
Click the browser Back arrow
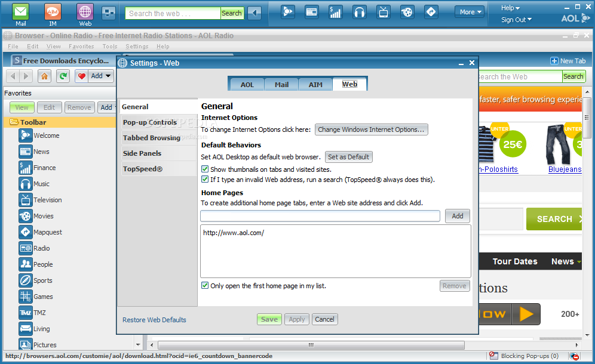click(x=13, y=76)
